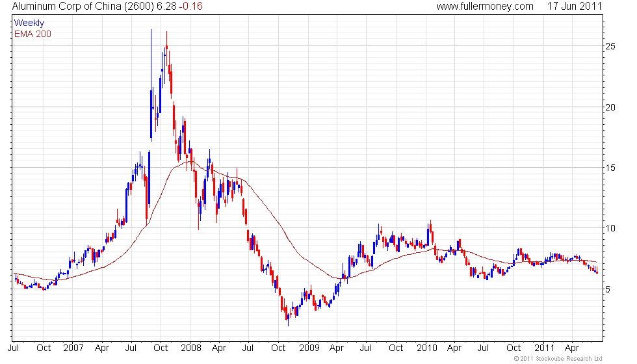Click the 20 price axis label
637x364 pixels.
point(610,108)
